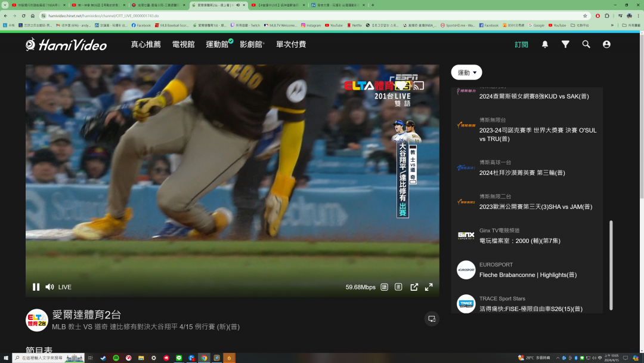This screenshot has width=644, height=363.
Task: Mute the video player volume
Action: click(49, 287)
